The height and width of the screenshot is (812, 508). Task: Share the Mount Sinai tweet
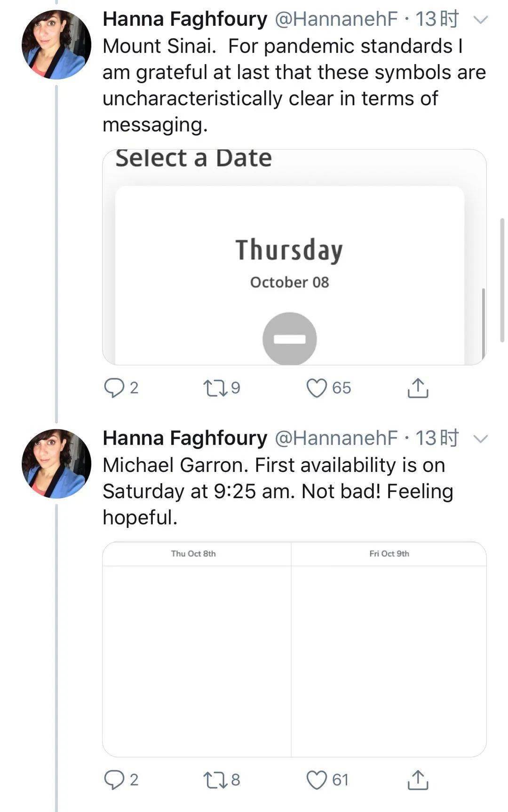click(417, 388)
